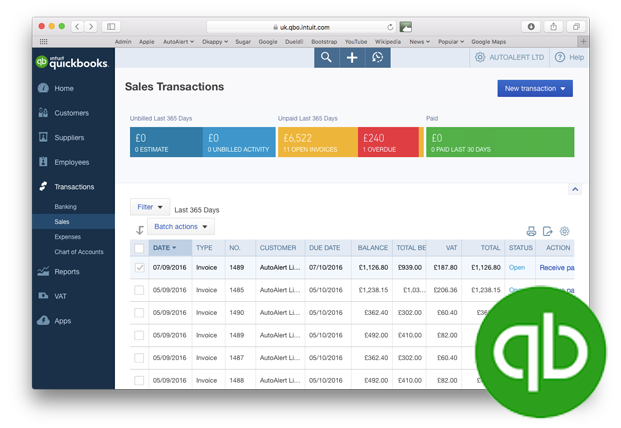Reload page using refresh icon

[x=390, y=27]
